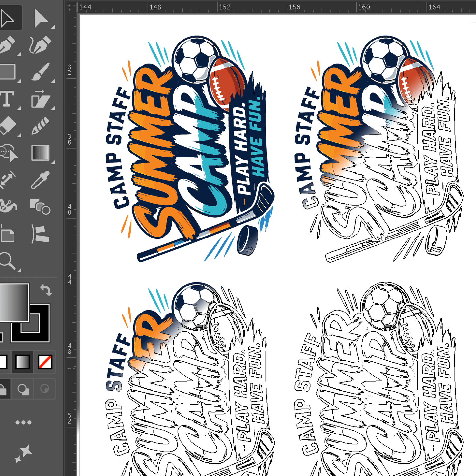Screen dimensions: 476x476
Task: Click ruler mark 156 on horizontal ruler
Action: point(294,7)
